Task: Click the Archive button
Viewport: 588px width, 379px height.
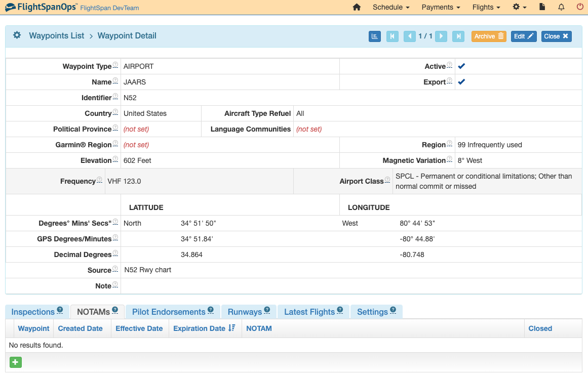Action: (x=488, y=36)
